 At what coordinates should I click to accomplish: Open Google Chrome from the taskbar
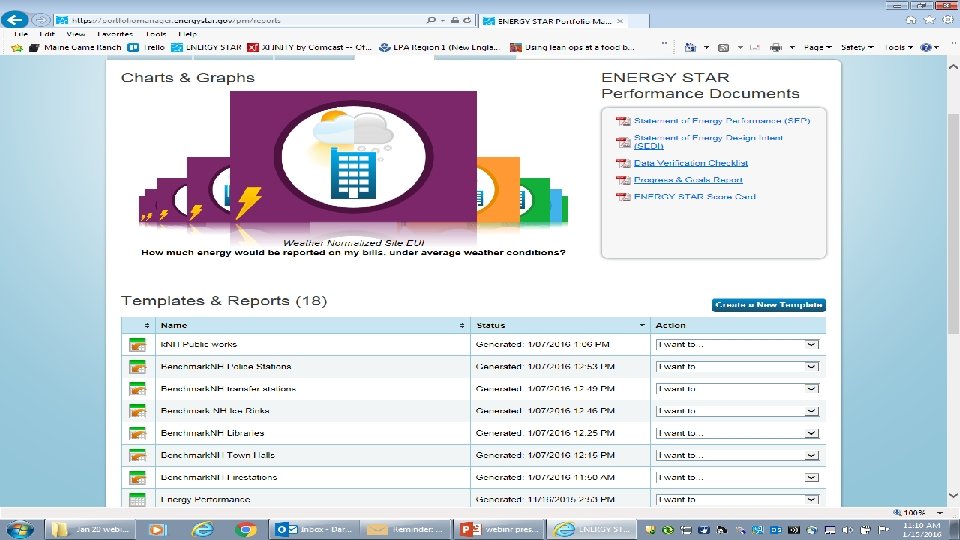coord(246,530)
